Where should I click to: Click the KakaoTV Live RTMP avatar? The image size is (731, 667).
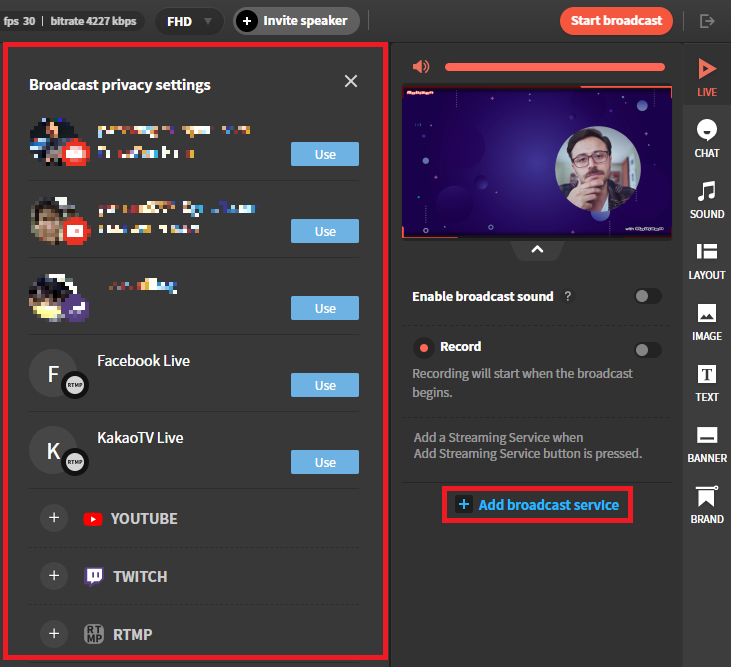click(59, 451)
